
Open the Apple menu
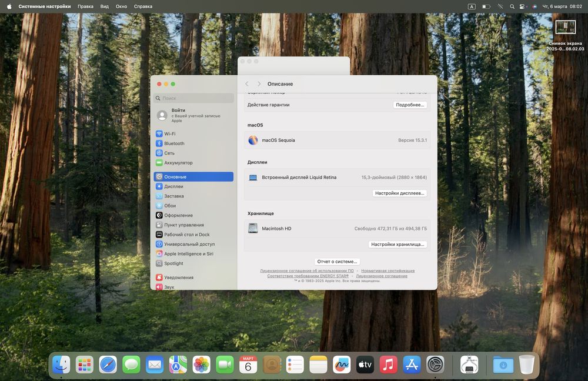[x=9, y=6]
